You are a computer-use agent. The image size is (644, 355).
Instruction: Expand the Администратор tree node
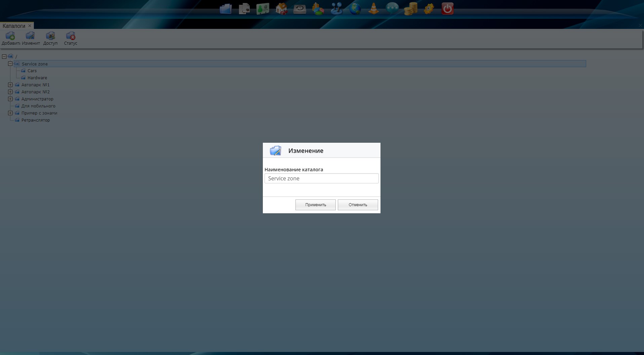click(x=10, y=99)
